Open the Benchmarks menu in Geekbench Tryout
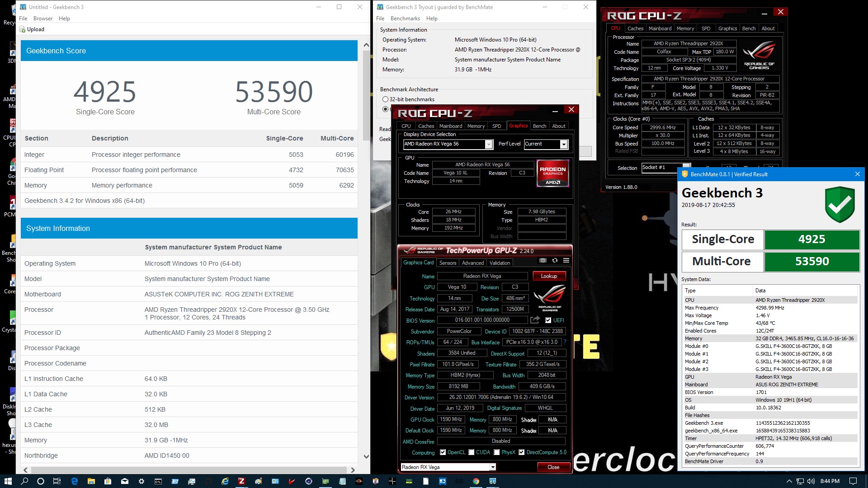 click(x=405, y=19)
